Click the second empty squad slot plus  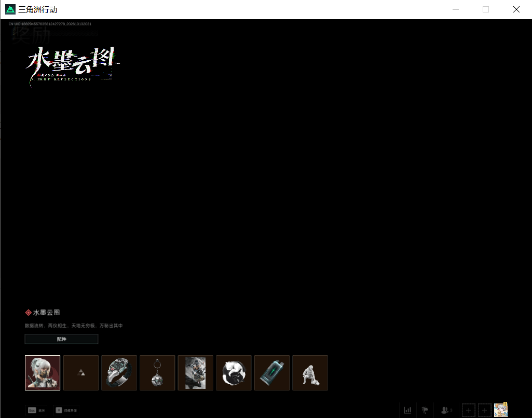(x=484, y=410)
